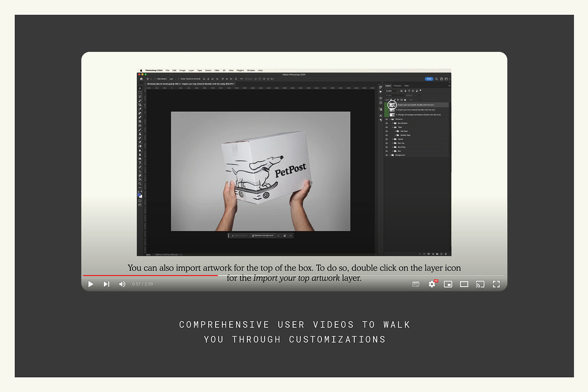Image resolution: width=588 pixels, height=392 pixels.
Task: Play the YouTube video
Action: click(91, 284)
